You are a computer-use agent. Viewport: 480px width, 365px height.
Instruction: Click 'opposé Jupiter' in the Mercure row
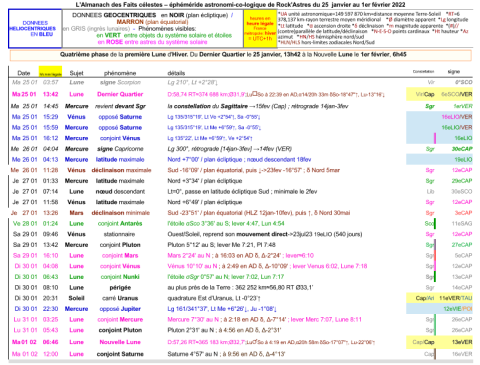(x=120, y=309)
